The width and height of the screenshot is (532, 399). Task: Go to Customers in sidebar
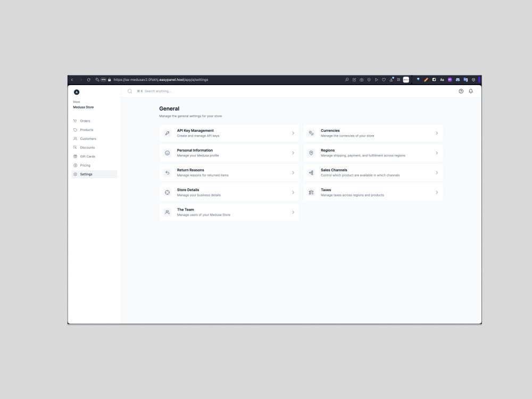[94, 138]
